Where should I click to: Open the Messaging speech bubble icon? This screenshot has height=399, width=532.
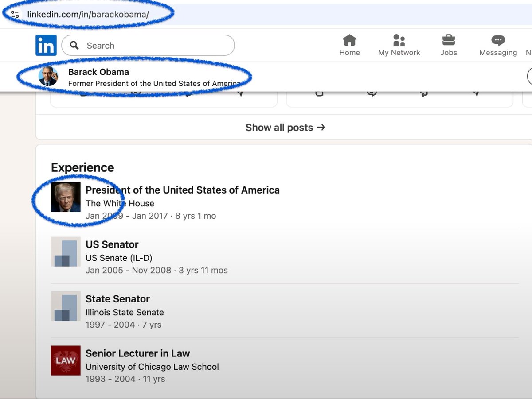coord(498,41)
